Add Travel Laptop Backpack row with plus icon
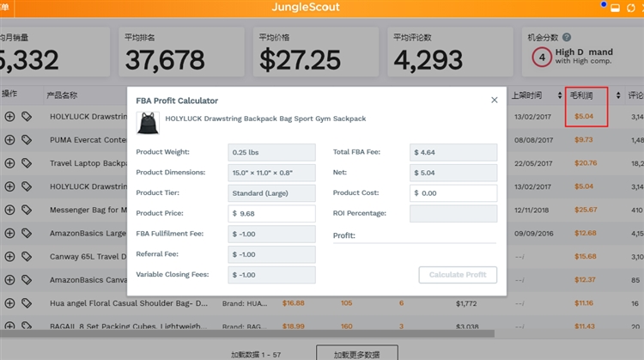The width and height of the screenshot is (644, 360). [9, 163]
